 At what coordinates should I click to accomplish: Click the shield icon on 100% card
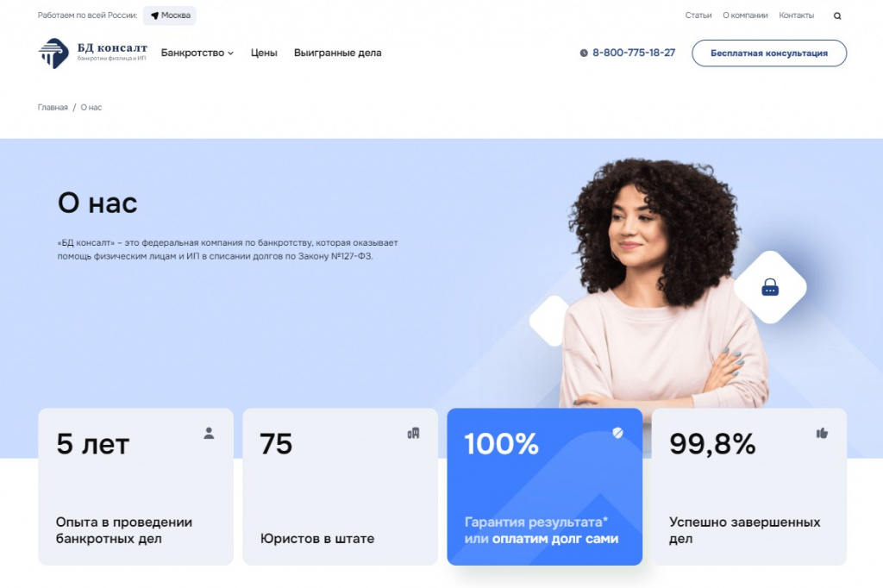617,433
